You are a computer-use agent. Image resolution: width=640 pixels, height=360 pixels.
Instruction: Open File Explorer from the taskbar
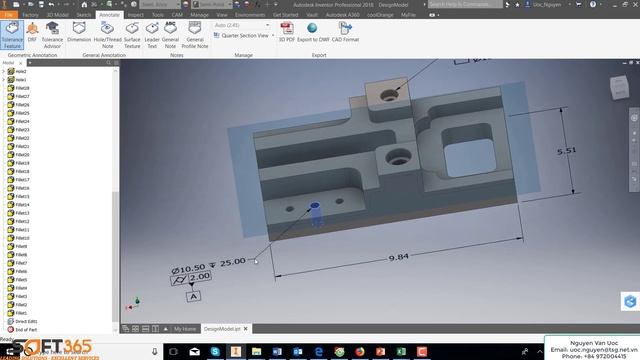pyautogui.click(x=256, y=351)
